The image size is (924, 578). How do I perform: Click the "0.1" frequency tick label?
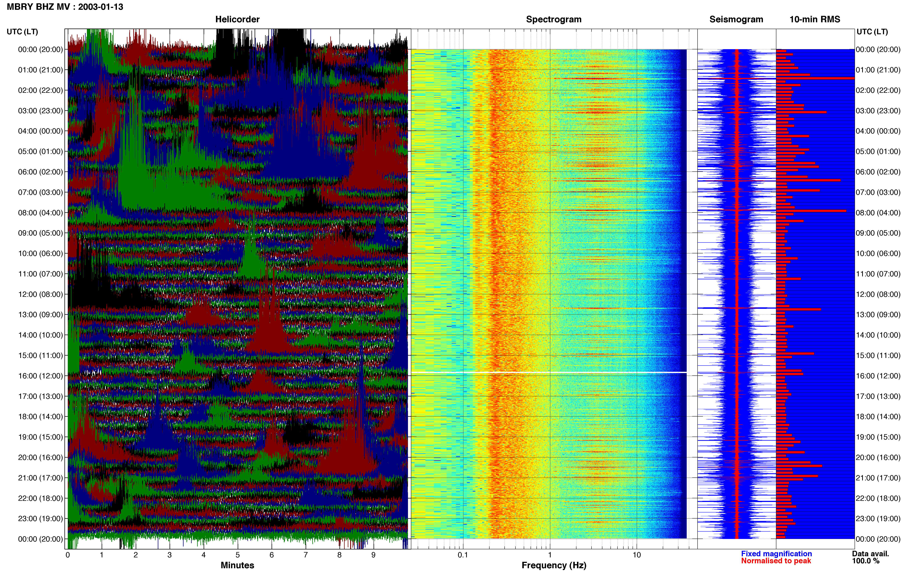click(463, 555)
